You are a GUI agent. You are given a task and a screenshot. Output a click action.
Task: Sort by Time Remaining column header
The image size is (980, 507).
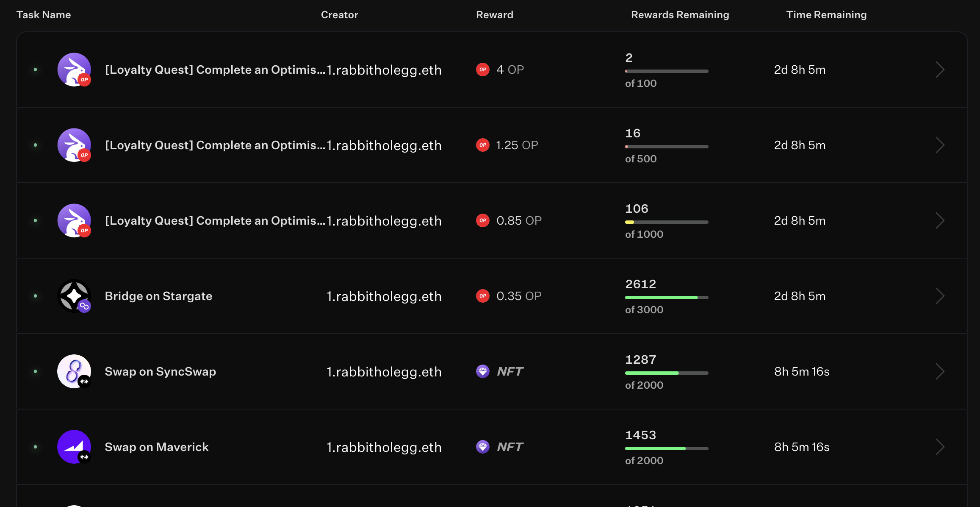[x=826, y=15]
